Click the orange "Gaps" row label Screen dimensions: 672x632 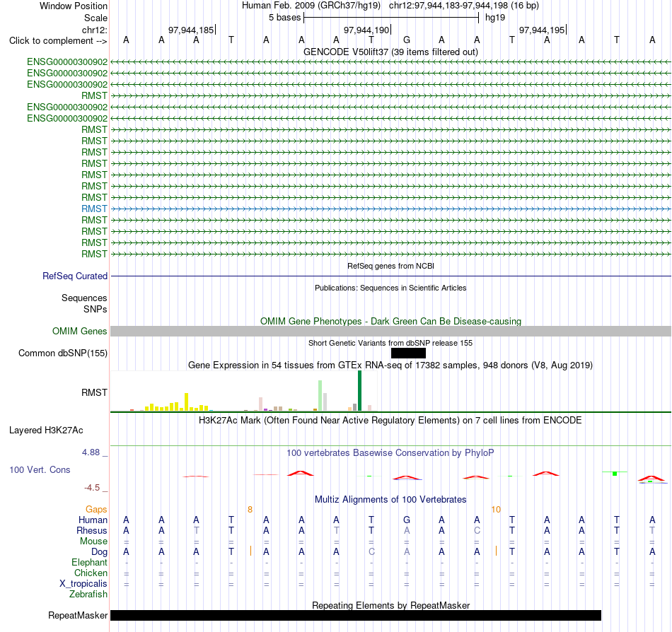(x=96, y=510)
